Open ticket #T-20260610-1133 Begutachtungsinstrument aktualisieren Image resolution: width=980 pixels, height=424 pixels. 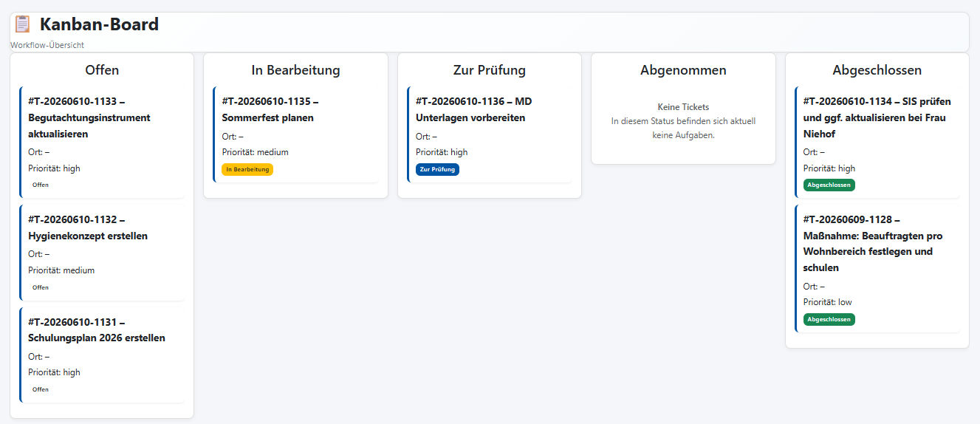click(102, 142)
